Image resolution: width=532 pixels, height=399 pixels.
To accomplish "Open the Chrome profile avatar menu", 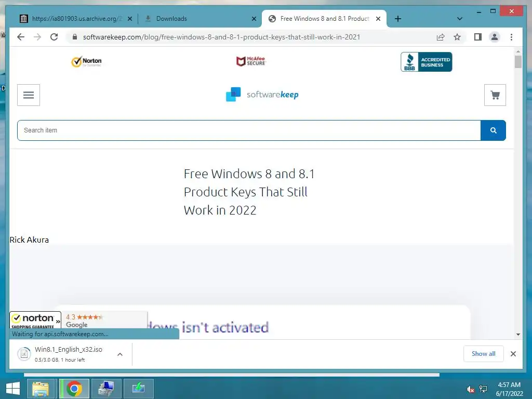I will pyautogui.click(x=495, y=37).
